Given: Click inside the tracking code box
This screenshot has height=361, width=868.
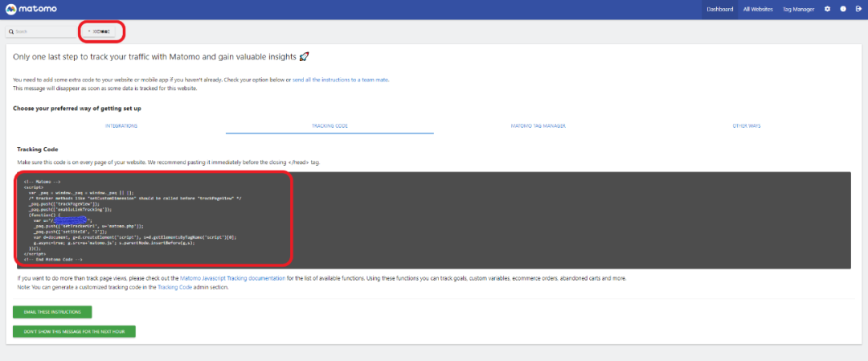Looking at the screenshot, I should click(x=434, y=219).
